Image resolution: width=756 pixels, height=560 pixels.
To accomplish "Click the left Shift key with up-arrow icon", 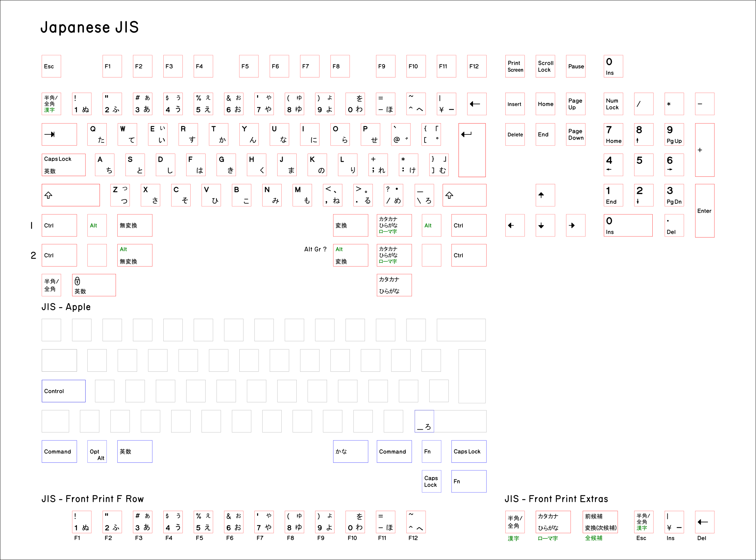I will click(71, 195).
